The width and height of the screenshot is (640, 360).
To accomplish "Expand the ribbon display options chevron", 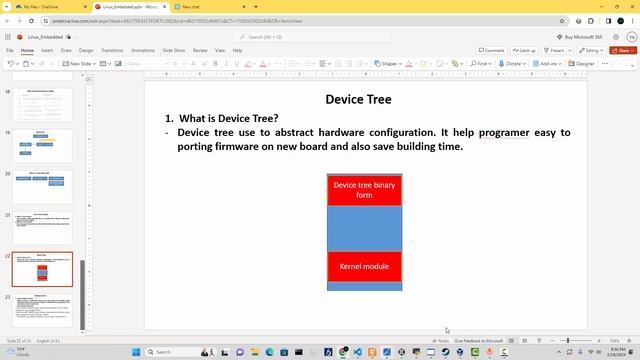I will pos(632,65).
